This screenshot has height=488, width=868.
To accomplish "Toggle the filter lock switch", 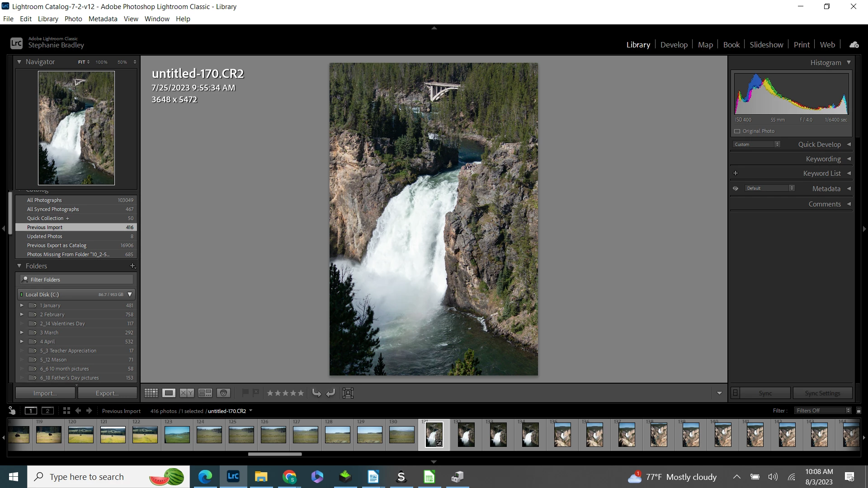I will 859,411.
